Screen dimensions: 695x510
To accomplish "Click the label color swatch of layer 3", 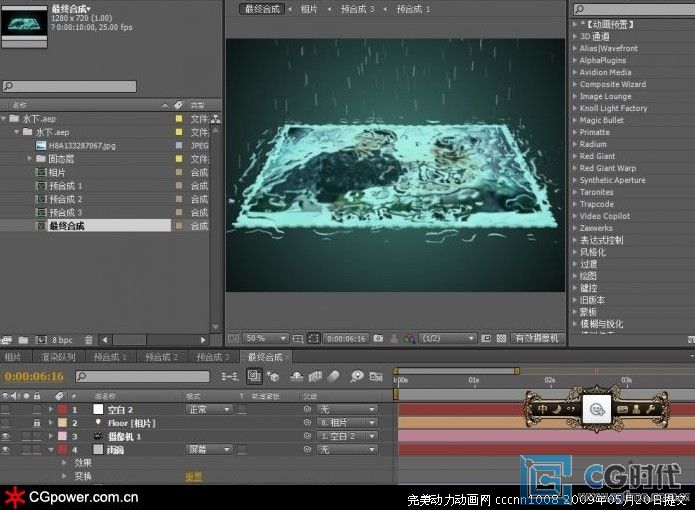I will point(62,436).
